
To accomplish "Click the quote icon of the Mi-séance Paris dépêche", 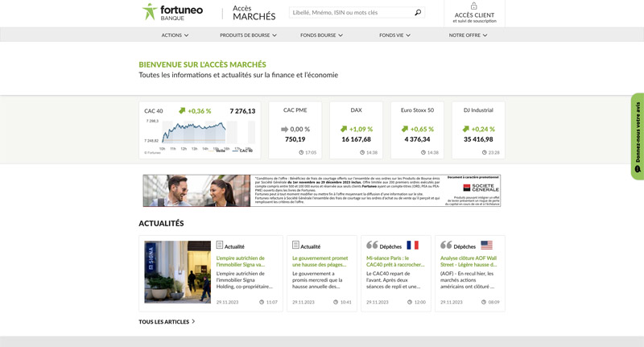I will click(372, 245).
